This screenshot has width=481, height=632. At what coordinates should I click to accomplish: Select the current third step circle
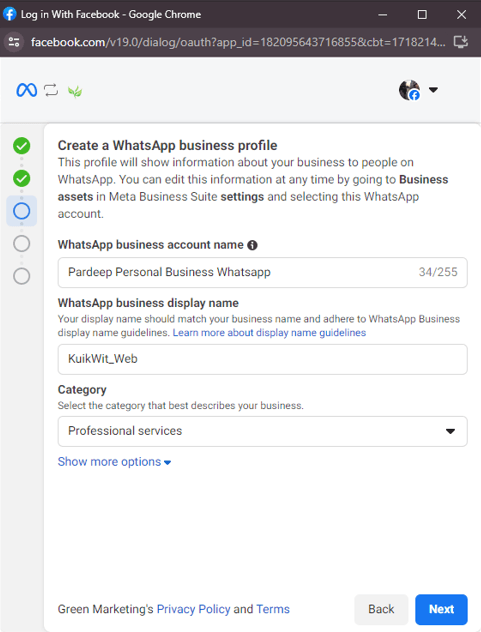[22, 211]
